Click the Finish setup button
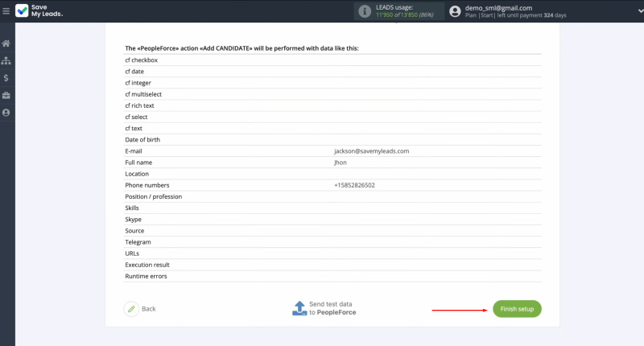 [517, 309]
